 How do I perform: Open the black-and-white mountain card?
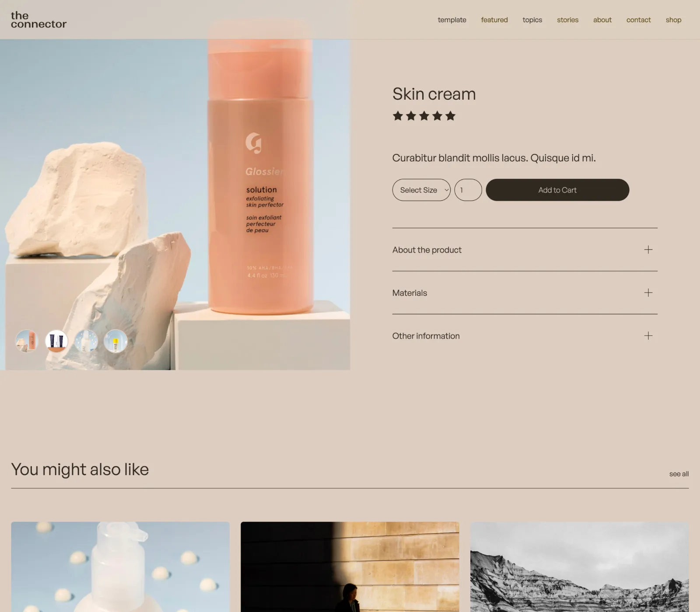click(580, 567)
